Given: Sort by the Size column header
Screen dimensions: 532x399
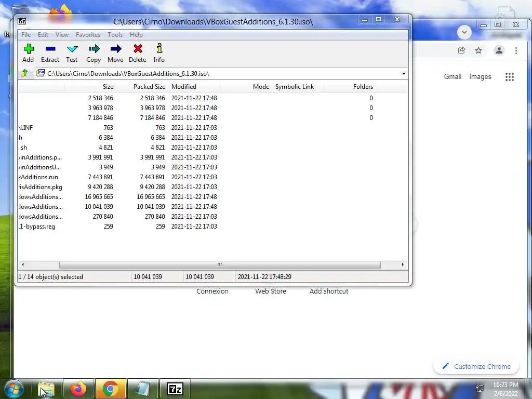Looking at the screenshot, I should tap(90, 87).
